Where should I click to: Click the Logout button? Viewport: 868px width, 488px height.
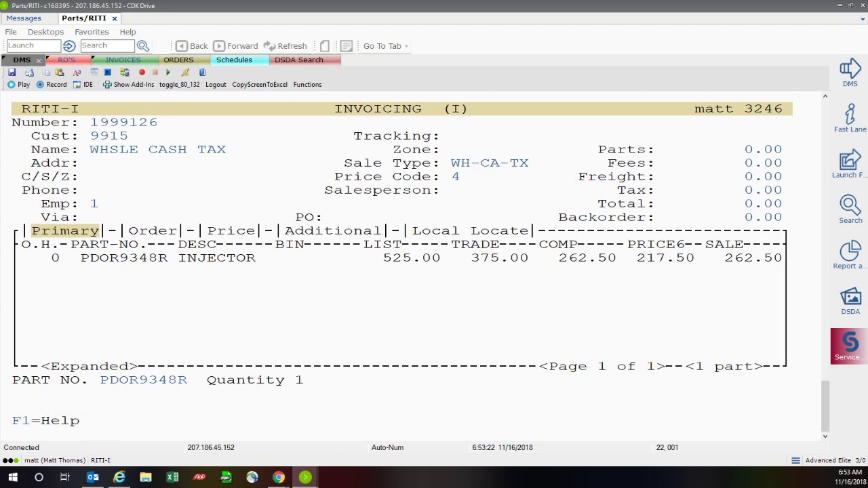(x=216, y=85)
